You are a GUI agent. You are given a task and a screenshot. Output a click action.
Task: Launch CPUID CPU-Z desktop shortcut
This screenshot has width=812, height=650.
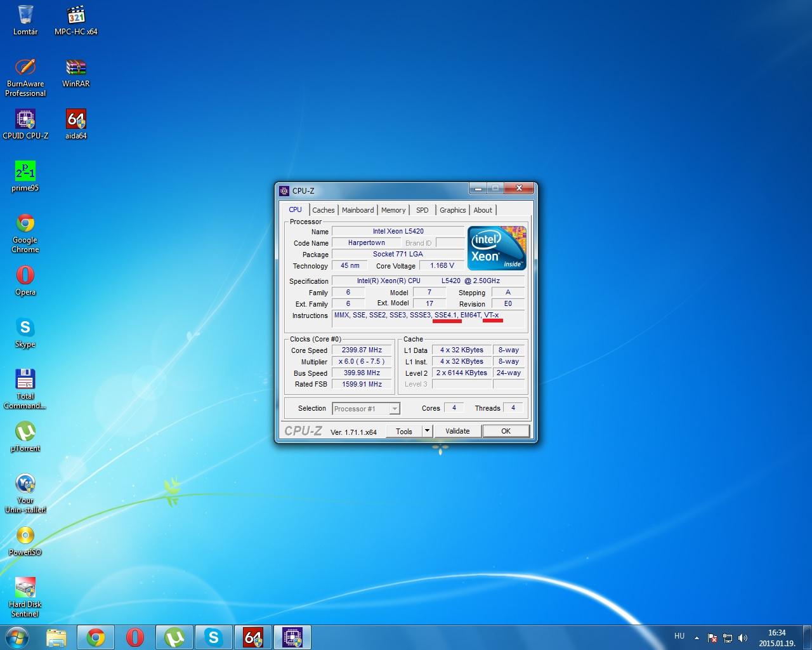coord(25,124)
